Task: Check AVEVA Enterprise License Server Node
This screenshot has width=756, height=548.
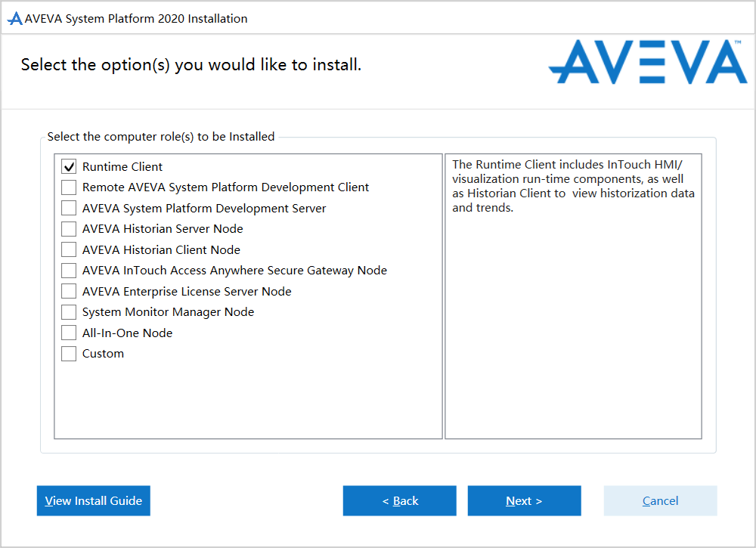Action: (69, 292)
